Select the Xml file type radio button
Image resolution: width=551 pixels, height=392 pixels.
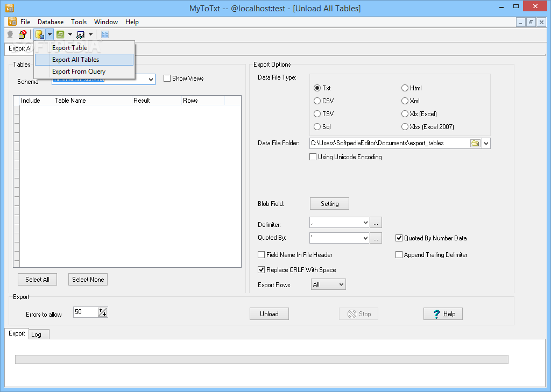point(405,101)
